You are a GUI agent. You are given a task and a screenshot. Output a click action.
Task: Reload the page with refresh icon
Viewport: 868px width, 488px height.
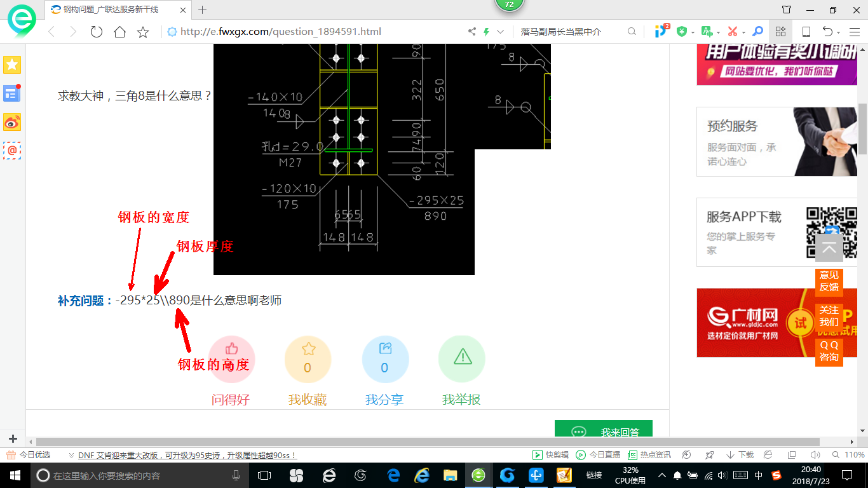tap(97, 32)
